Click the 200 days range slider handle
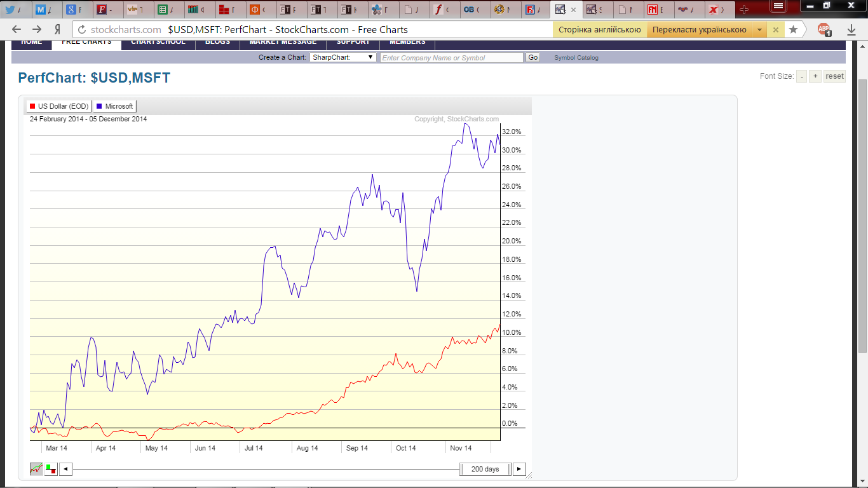 (x=485, y=469)
